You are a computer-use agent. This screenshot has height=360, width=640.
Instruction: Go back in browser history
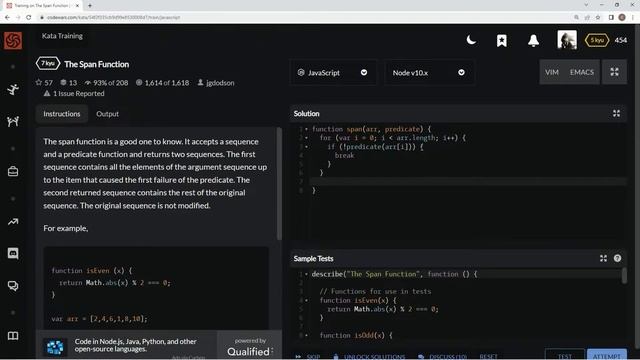(7, 17)
